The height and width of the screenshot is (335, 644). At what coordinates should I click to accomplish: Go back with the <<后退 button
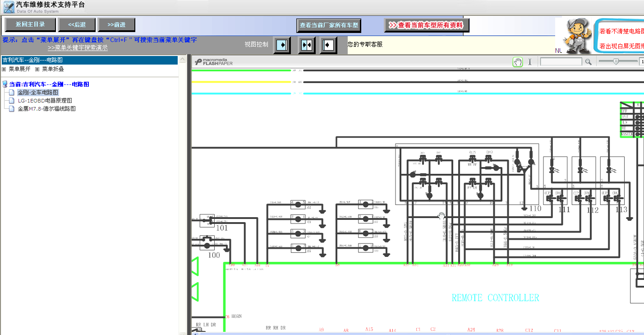[x=77, y=25]
